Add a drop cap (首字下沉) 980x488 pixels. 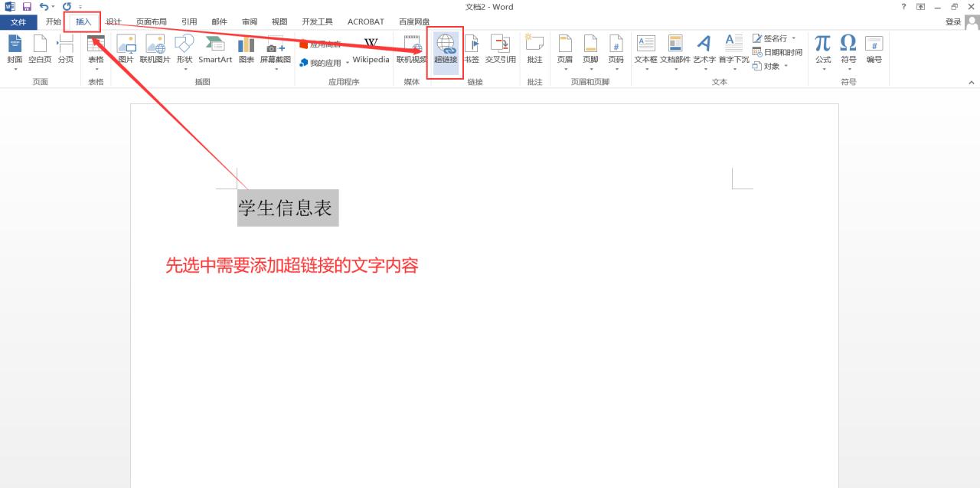pyautogui.click(x=733, y=51)
